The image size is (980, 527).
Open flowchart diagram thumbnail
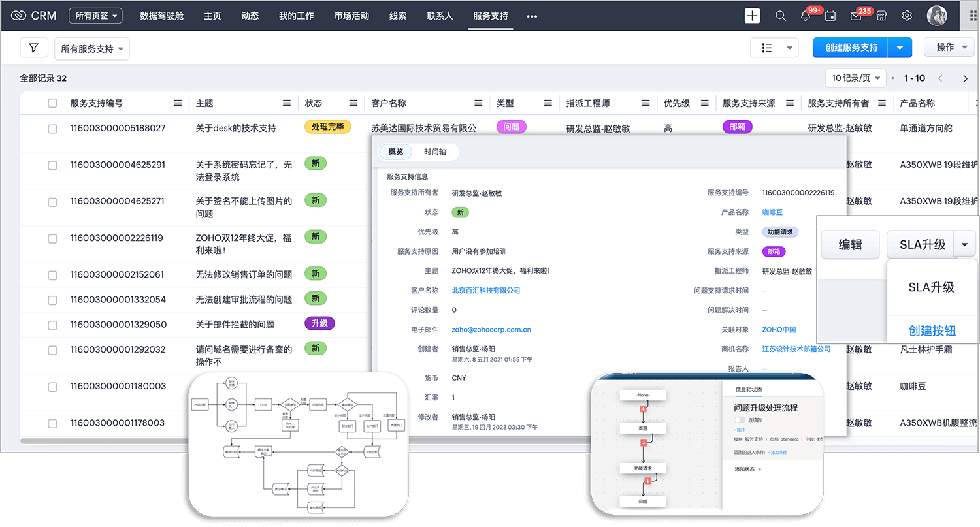click(298, 445)
